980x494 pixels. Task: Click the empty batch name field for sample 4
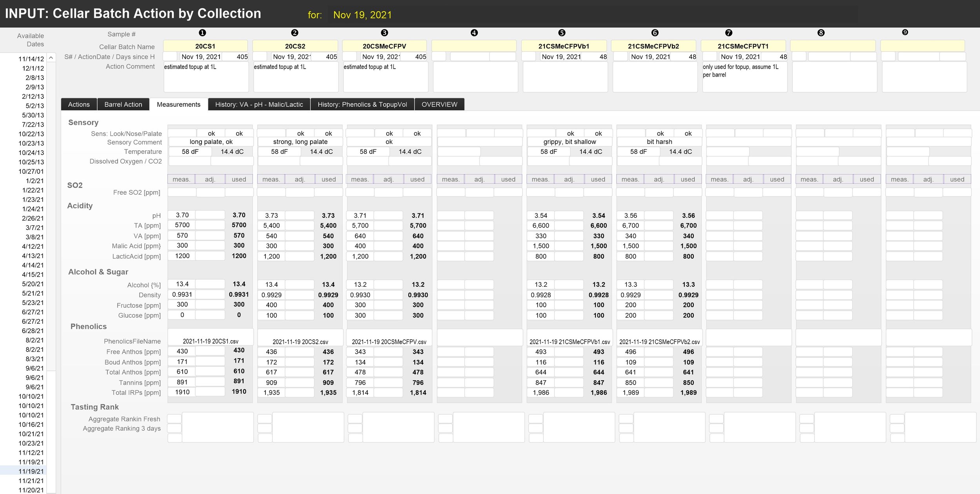(x=474, y=46)
